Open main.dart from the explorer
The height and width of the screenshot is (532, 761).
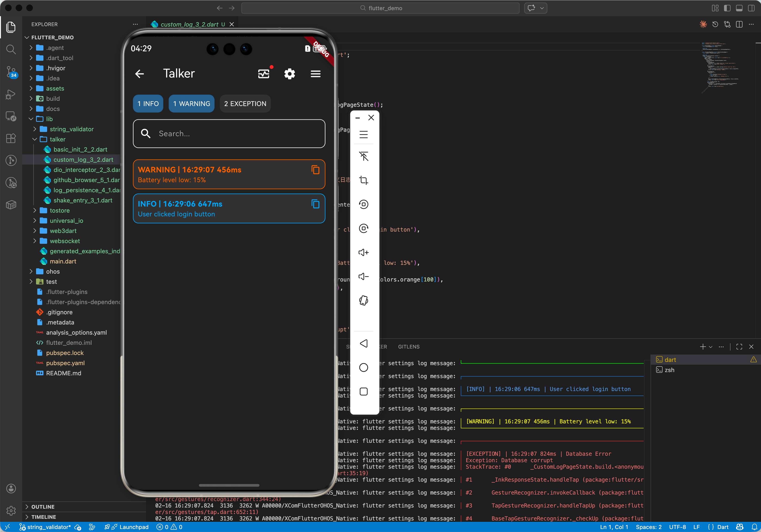coord(63,261)
